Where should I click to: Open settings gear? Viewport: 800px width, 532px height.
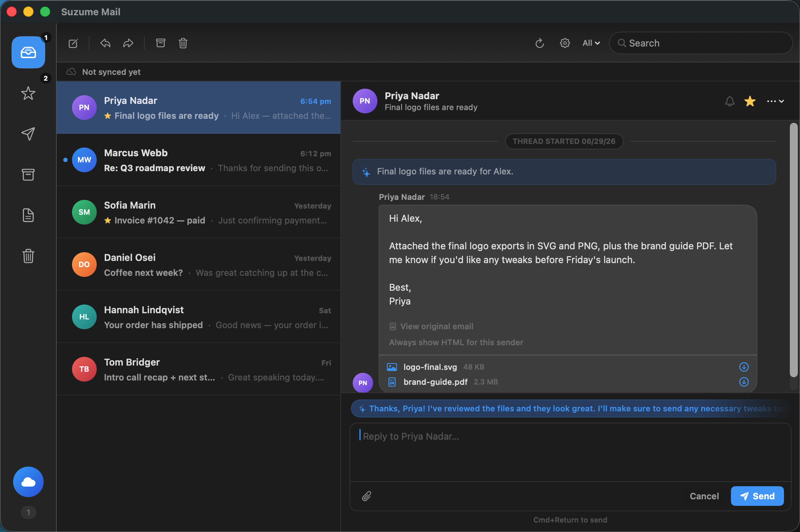pyautogui.click(x=565, y=43)
